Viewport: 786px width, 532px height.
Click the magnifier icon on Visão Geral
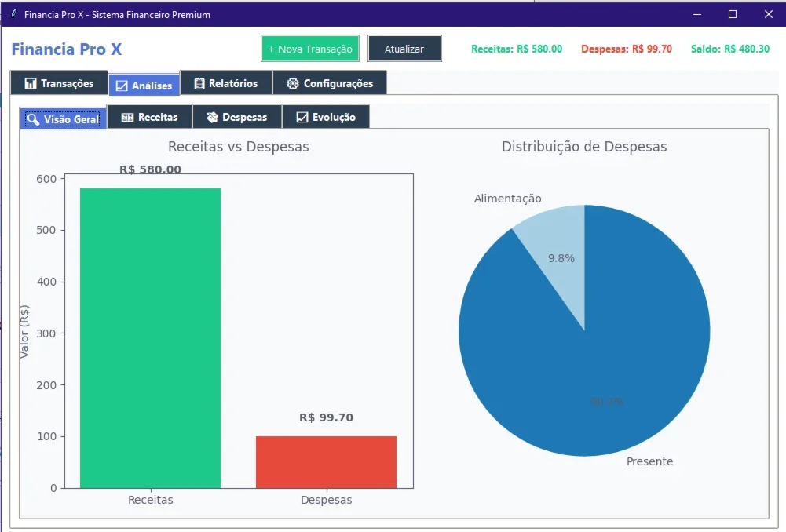pyautogui.click(x=33, y=119)
